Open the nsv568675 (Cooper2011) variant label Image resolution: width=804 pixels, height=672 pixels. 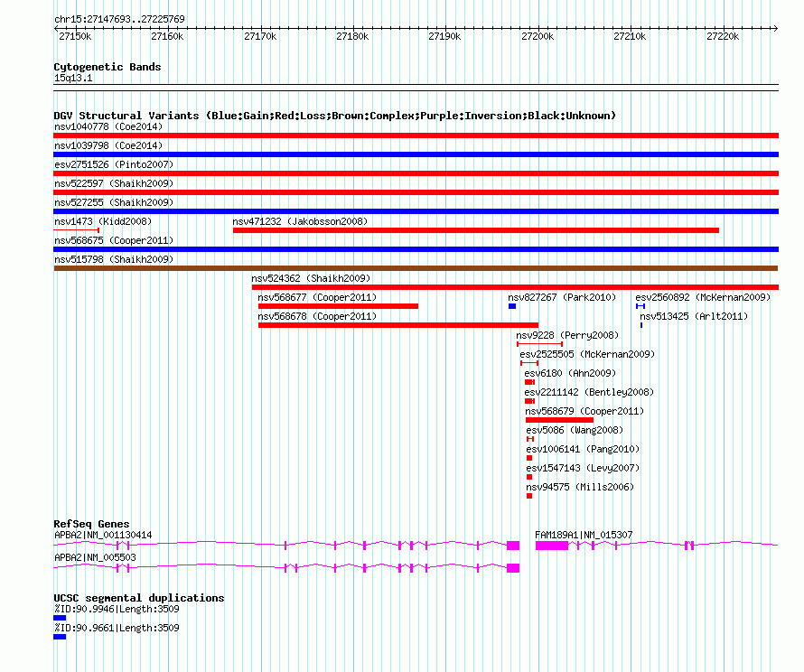(x=114, y=240)
